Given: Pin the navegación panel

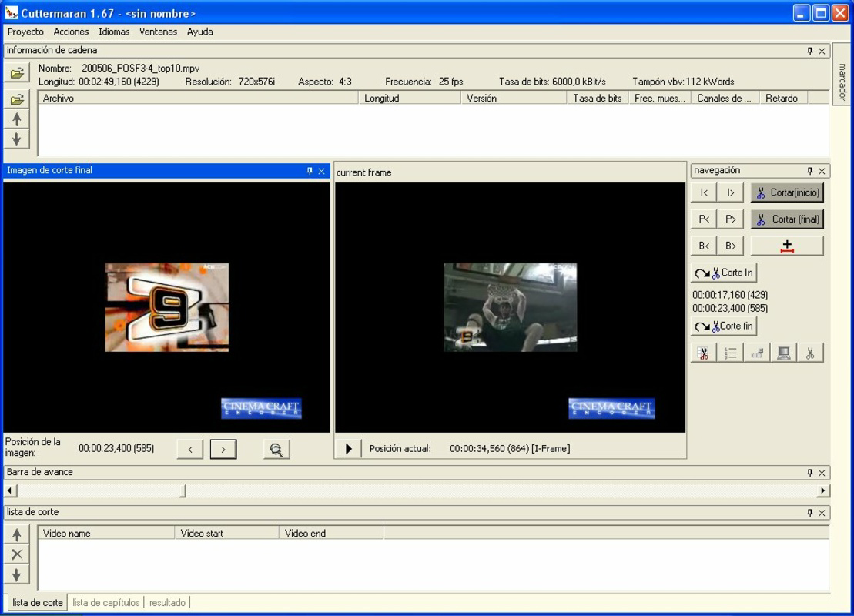Looking at the screenshot, I should click(x=810, y=171).
